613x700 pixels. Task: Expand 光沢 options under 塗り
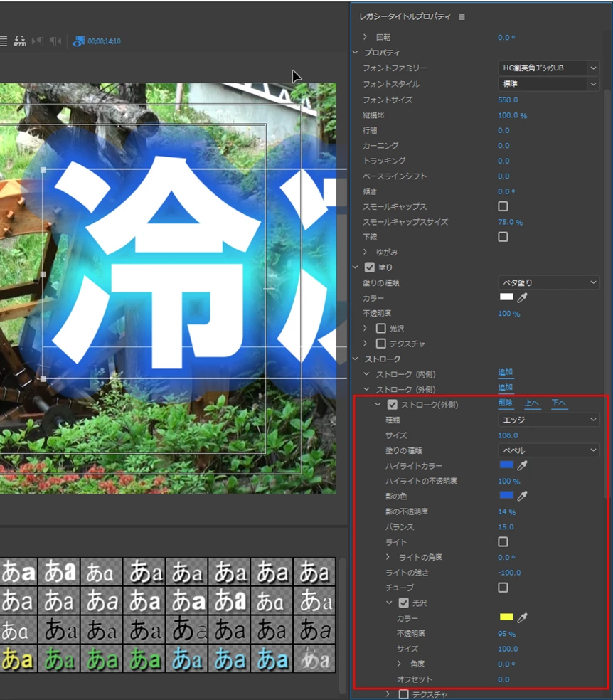click(365, 329)
